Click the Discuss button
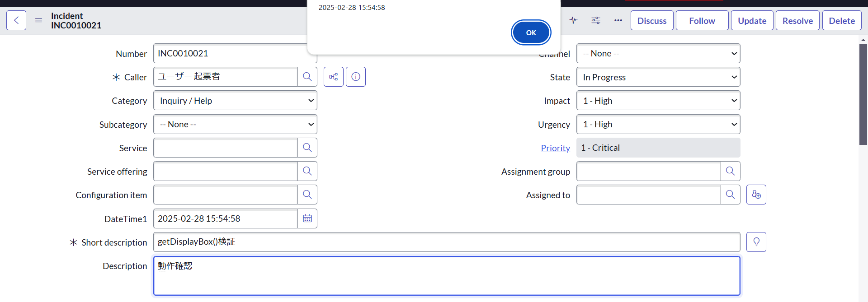The height and width of the screenshot is (302, 868). [x=652, y=21]
